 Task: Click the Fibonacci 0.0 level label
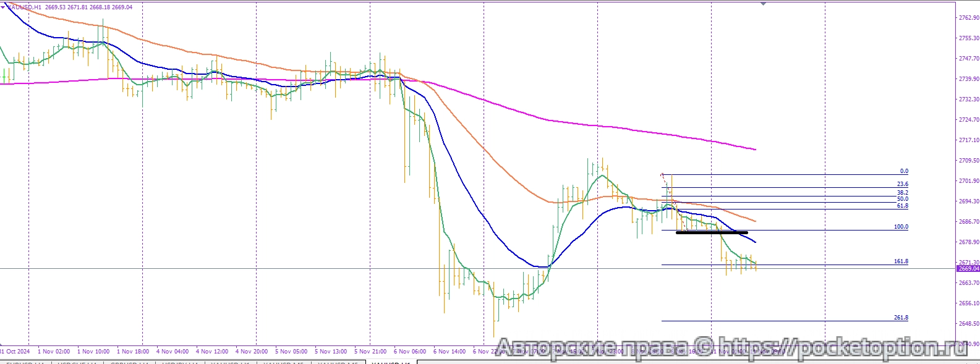(x=904, y=171)
